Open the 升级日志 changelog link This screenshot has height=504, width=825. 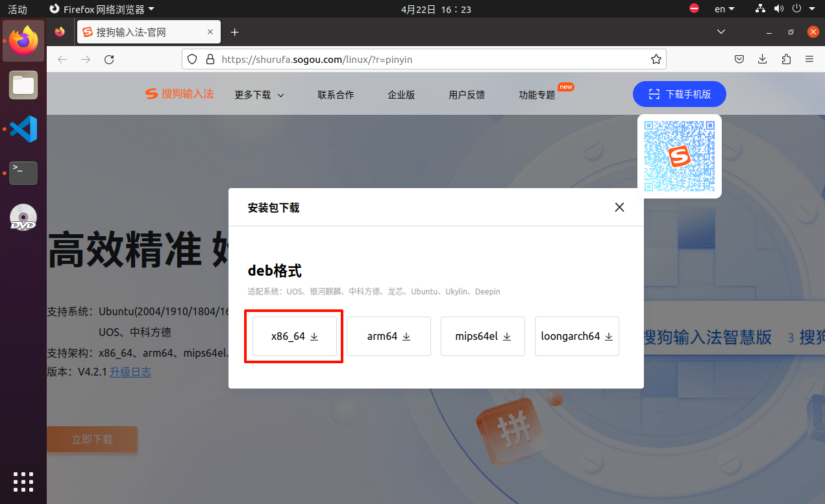click(130, 372)
